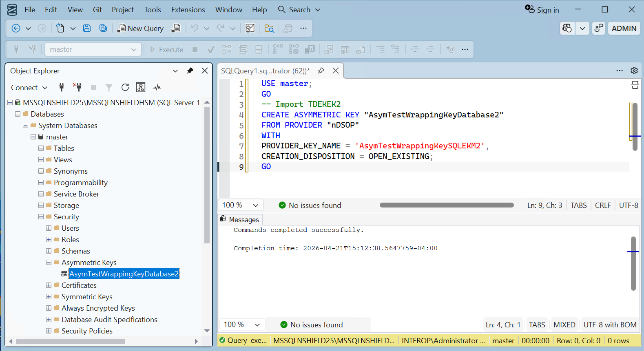Comment out selected lines icon
The height and width of the screenshot is (351, 644).
[x=380, y=49]
